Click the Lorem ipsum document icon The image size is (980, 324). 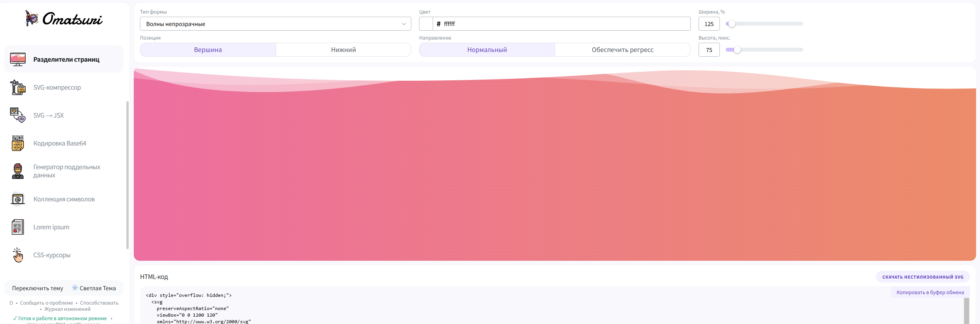18,227
